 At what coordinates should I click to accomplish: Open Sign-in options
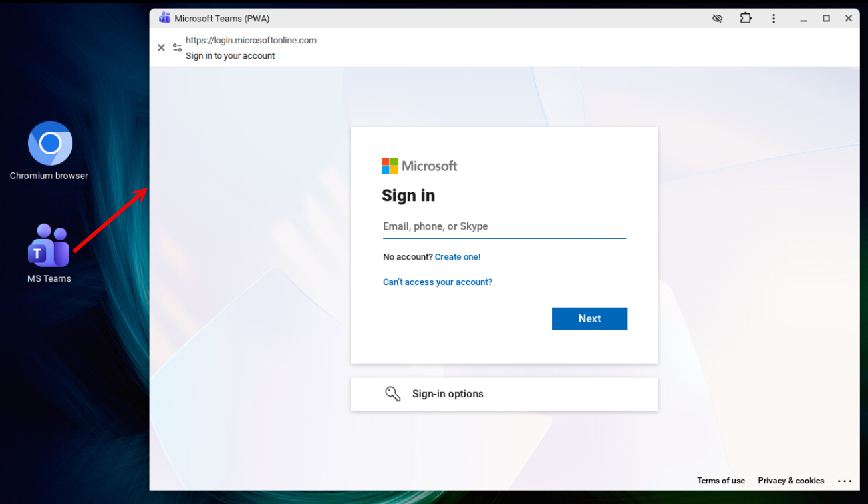point(504,394)
